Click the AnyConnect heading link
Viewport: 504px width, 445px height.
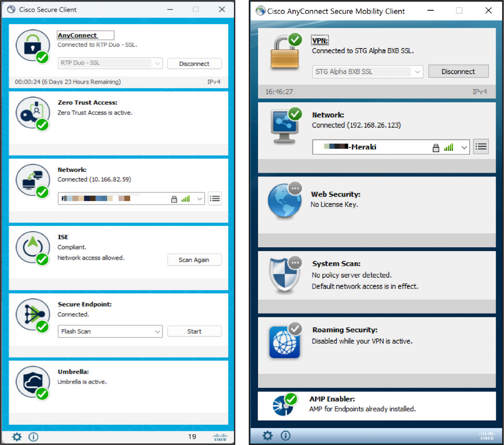tap(77, 35)
